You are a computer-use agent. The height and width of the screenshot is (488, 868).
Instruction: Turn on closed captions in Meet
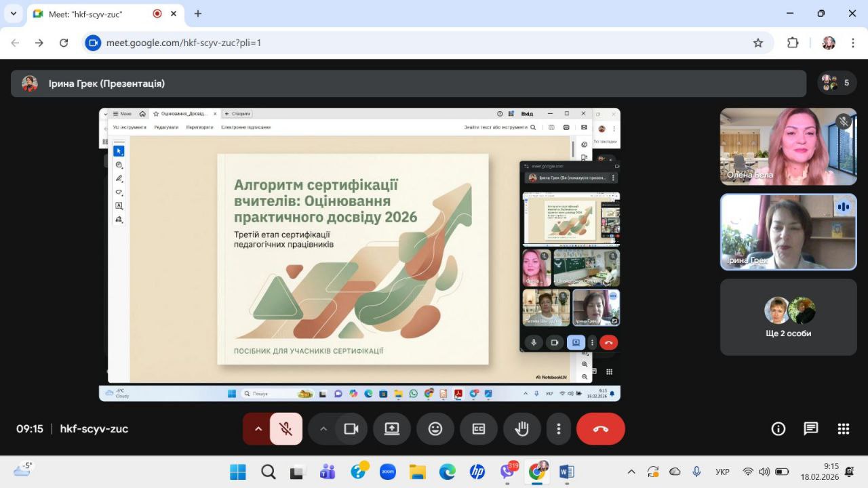tap(479, 428)
